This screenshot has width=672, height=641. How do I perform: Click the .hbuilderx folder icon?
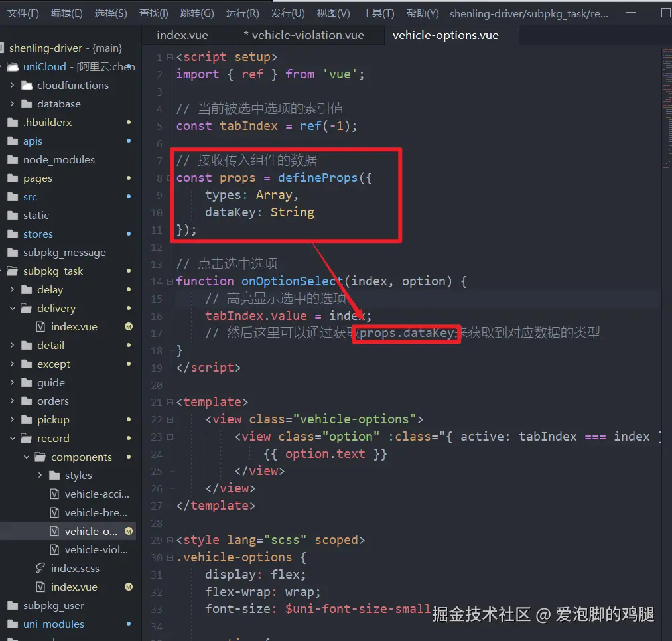(x=13, y=123)
